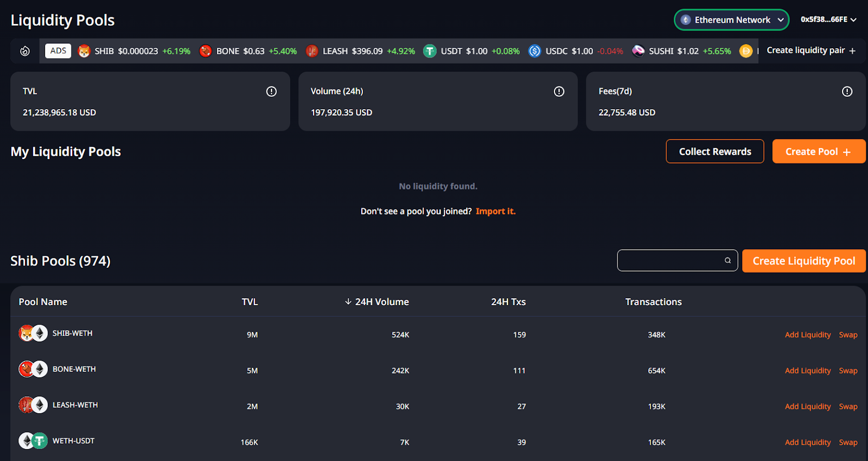Click the Create Pool button

point(819,151)
